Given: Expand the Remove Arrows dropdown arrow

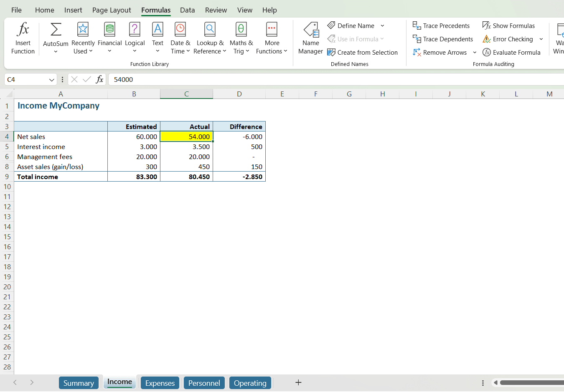Looking at the screenshot, I should (x=475, y=53).
